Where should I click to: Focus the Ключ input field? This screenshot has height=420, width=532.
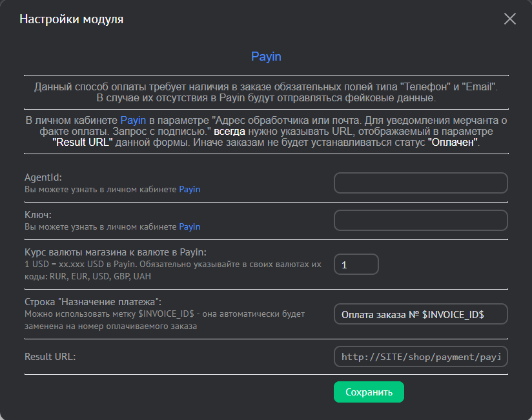(420, 220)
